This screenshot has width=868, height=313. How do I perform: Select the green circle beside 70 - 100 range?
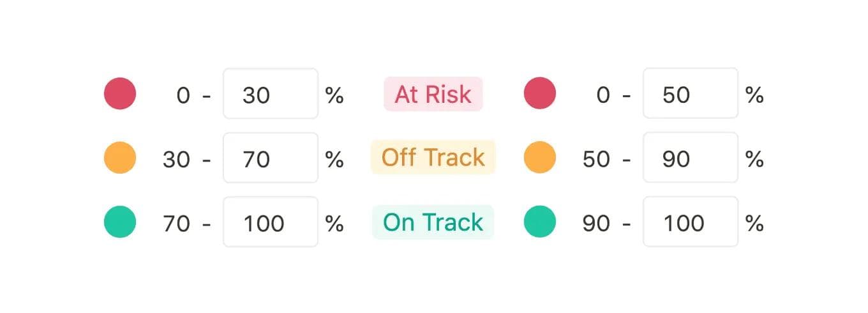tap(120, 222)
